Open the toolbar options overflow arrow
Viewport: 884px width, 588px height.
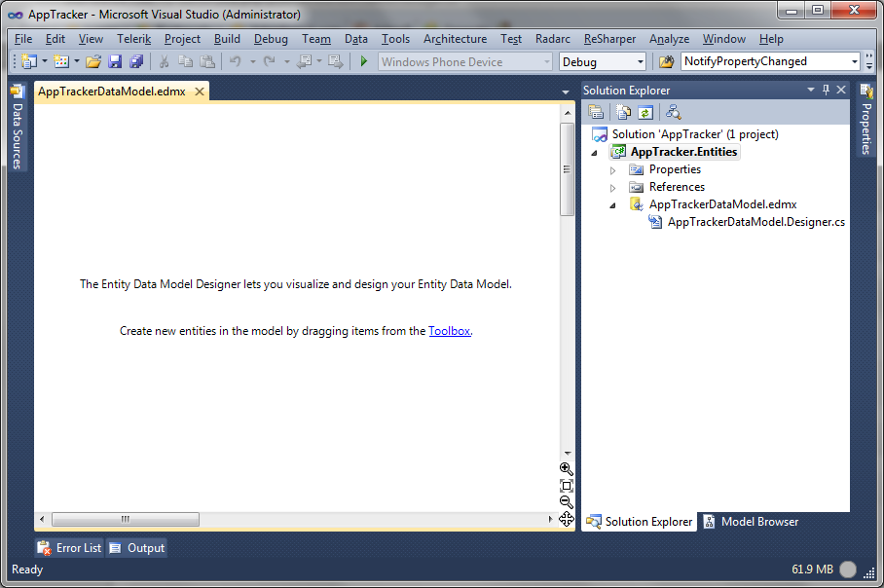[x=868, y=61]
